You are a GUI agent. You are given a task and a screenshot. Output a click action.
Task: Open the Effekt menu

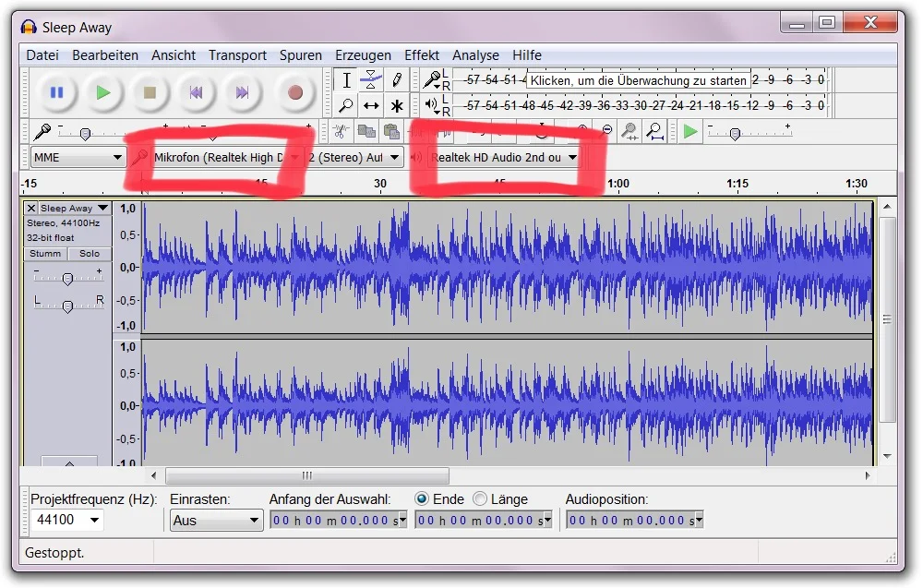421,55
